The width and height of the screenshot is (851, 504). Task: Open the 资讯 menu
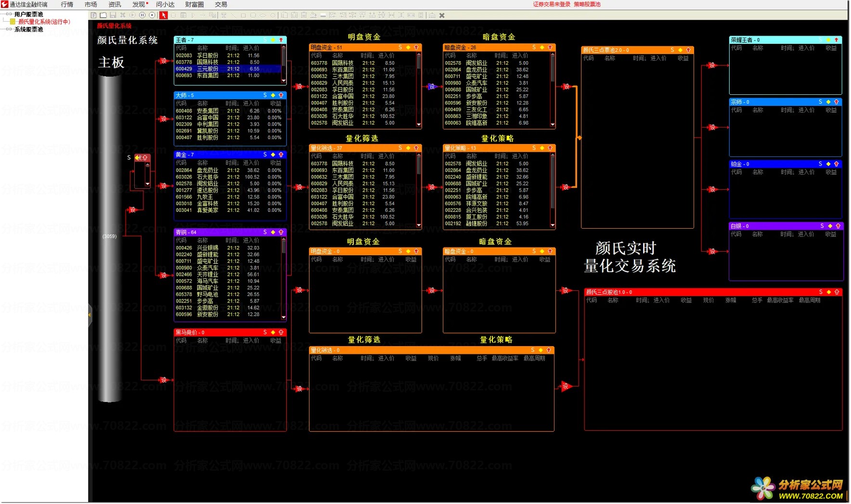[x=115, y=4]
